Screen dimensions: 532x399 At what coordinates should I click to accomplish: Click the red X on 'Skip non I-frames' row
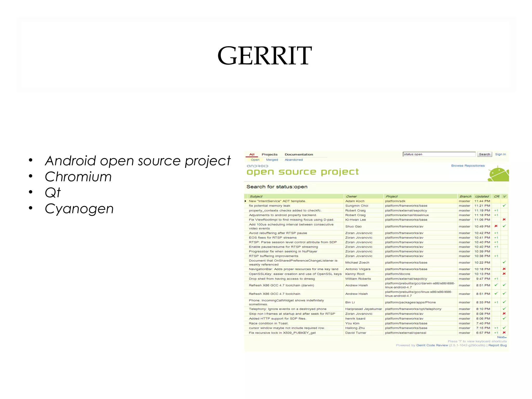pos(504,314)
